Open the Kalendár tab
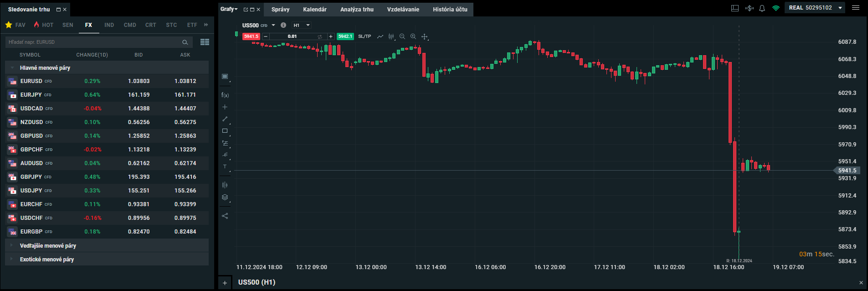Image resolution: width=868 pixels, height=291 pixels. 314,10
